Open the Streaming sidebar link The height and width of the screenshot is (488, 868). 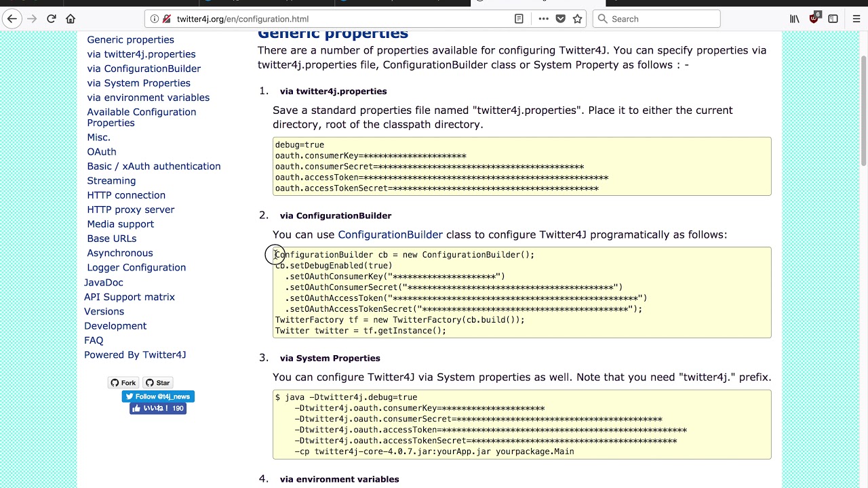111,181
